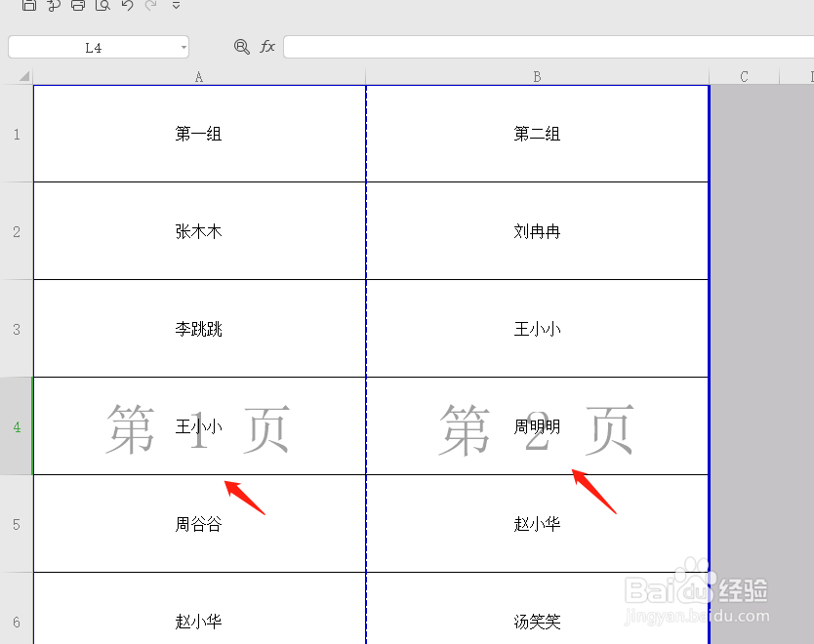The height and width of the screenshot is (644, 814).
Task: Click cell containing 第二组
Action: point(538,134)
